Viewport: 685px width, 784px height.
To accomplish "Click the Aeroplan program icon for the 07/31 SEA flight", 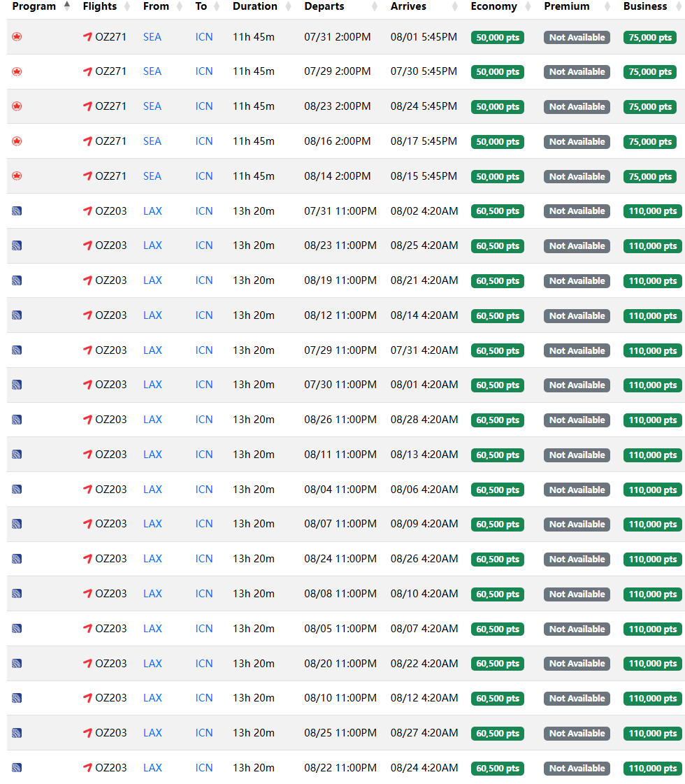I will [17, 36].
